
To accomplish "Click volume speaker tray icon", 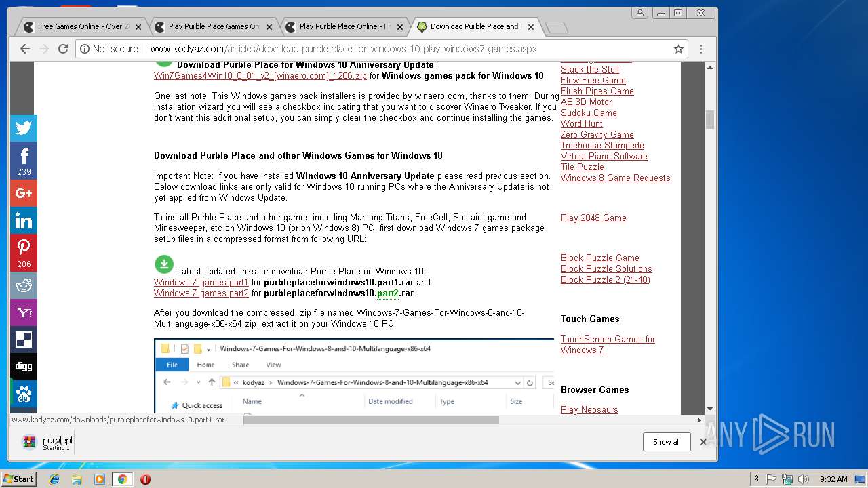I will 804,479.
